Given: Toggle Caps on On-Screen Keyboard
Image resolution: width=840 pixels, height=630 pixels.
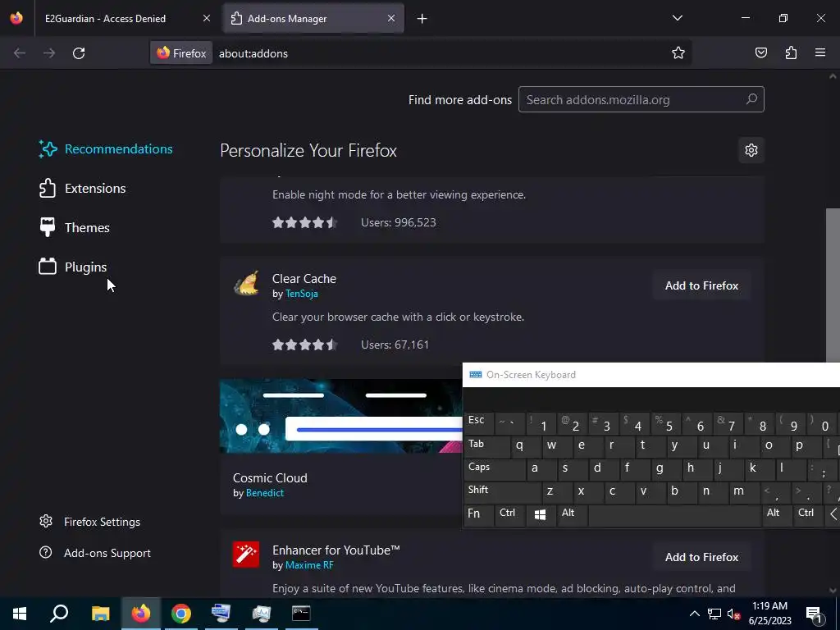Looking at the screenshot, I should click(x=494, y=468).
